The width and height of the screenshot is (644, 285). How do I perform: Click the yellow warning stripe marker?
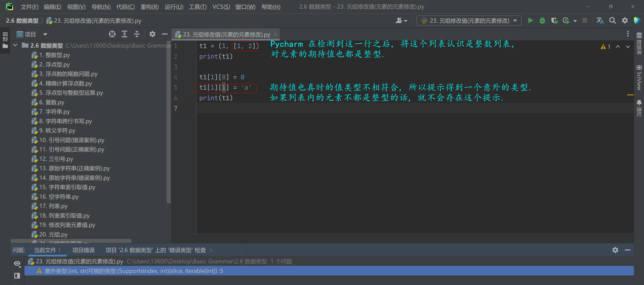tap(630, 95)
